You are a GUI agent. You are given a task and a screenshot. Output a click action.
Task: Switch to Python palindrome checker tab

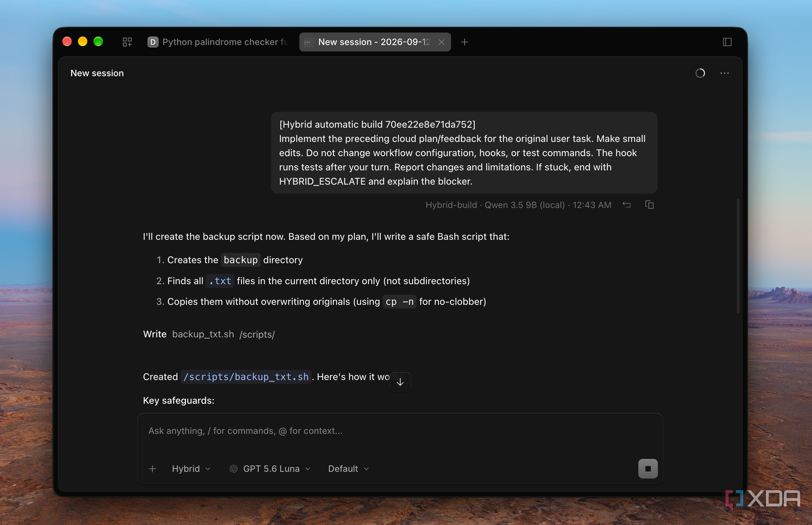[218, 42]
